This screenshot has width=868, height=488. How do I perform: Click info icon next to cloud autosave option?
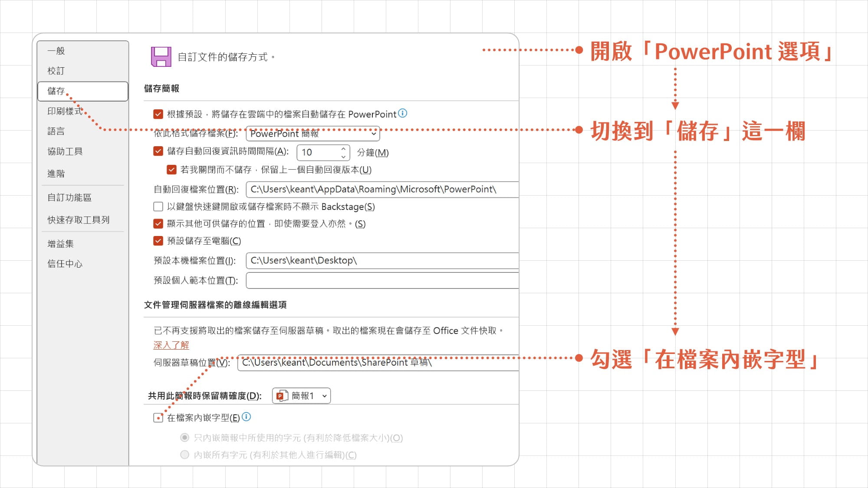point(403,113)
